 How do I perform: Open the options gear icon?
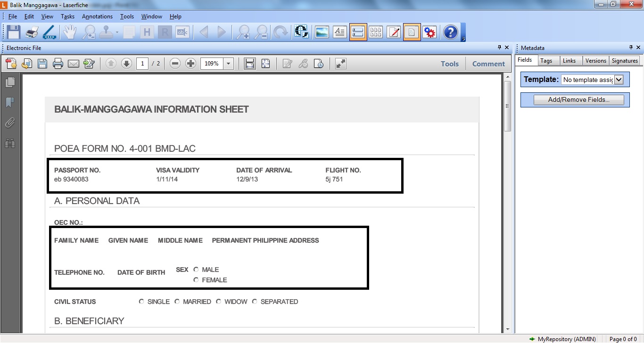tap(429, 32)
